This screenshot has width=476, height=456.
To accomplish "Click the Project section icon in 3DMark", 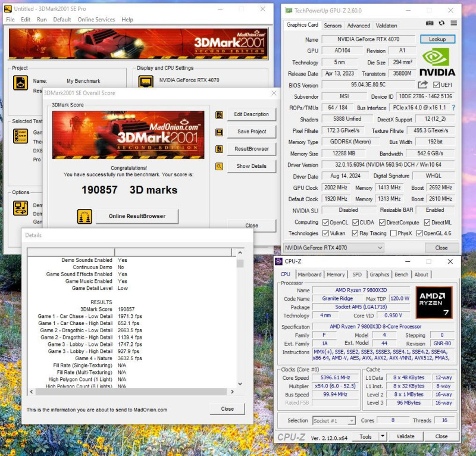I will [x=20, y=83].
